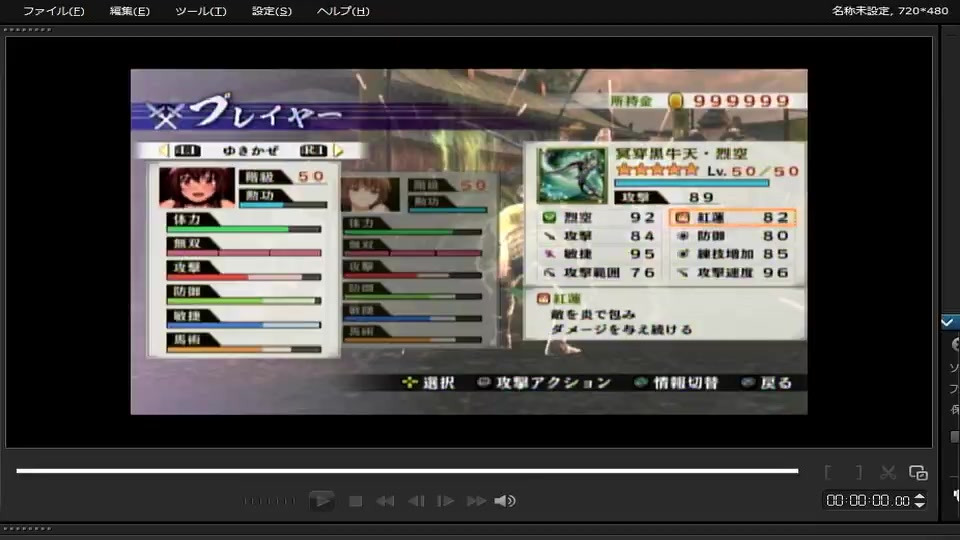Click the scissors split clip icon
The width and height of the screenshot is (960, 540).
888,473
